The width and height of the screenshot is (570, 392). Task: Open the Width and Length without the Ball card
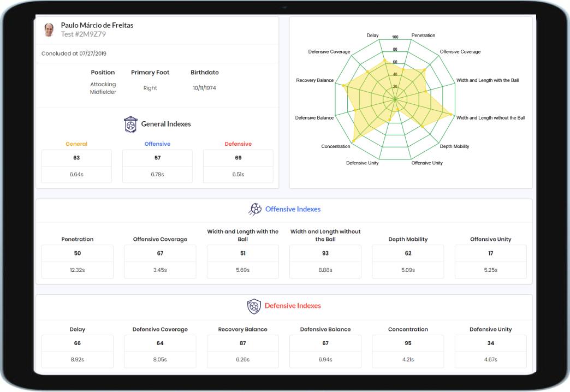(x=325, y=262)
